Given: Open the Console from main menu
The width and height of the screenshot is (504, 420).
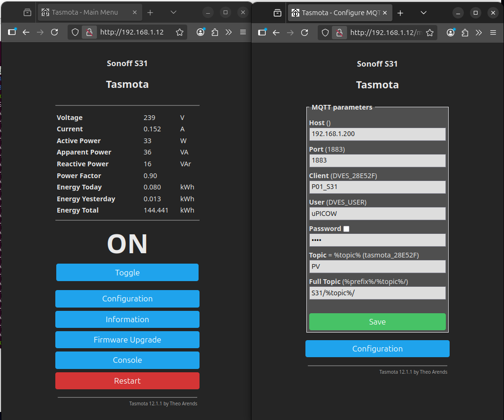Looking at the screenshot, I should pyautogui.click(x=127, y=360).
